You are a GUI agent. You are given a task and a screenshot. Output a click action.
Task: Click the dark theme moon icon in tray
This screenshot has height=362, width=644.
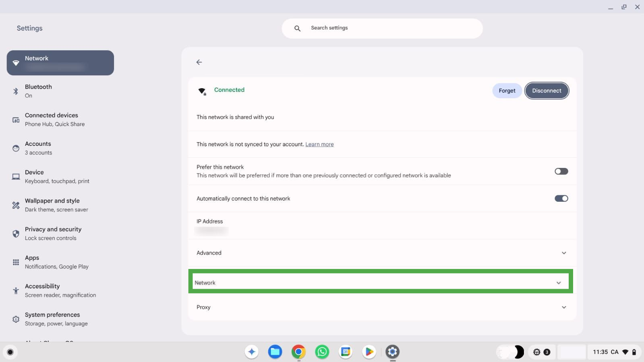(x=519, y=352)
